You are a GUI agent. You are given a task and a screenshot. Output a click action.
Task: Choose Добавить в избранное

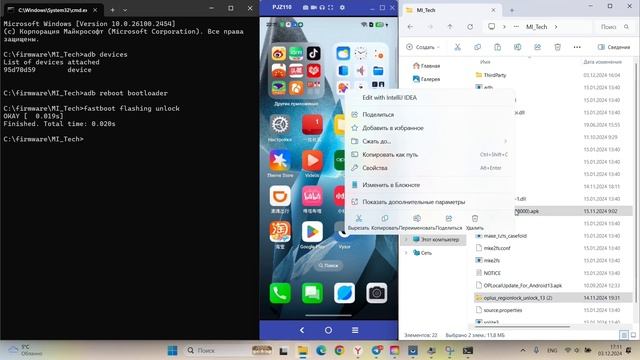click(x=393, y=128)
